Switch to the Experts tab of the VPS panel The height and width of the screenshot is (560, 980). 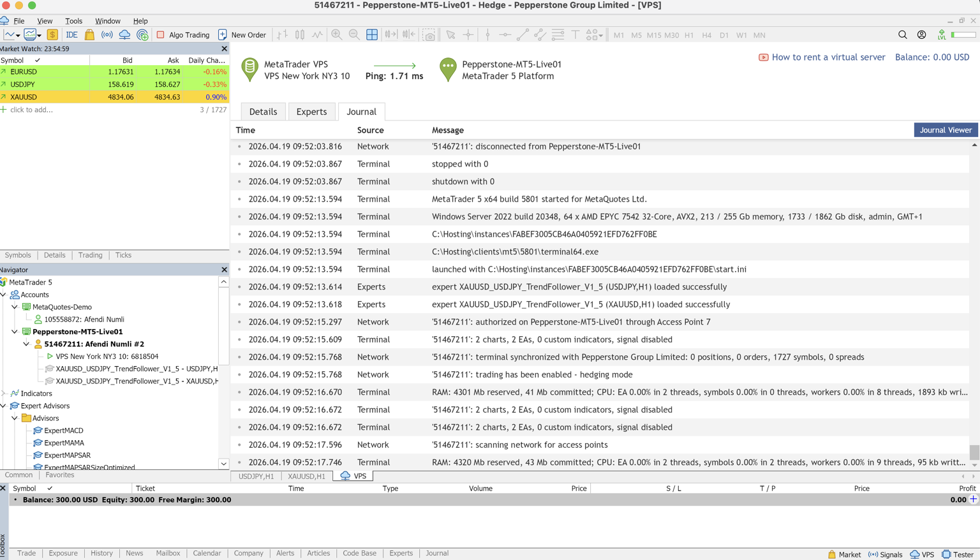coord(311,112)
